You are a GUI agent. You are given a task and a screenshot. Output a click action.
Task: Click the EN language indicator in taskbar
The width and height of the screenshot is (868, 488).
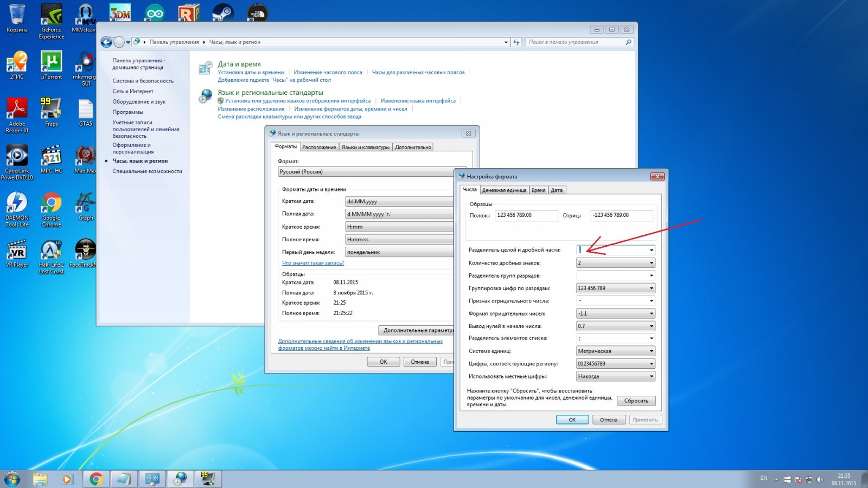click(764, 478)
